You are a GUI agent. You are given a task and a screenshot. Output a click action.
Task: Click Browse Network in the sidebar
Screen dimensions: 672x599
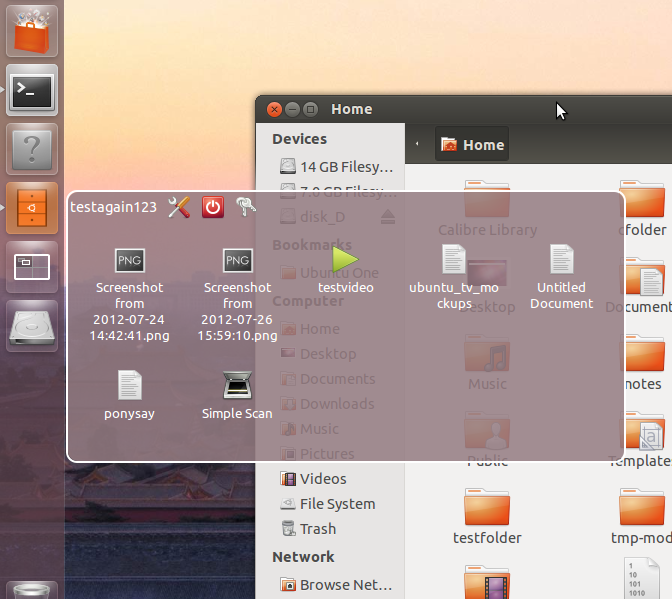[x=336, y=584]
